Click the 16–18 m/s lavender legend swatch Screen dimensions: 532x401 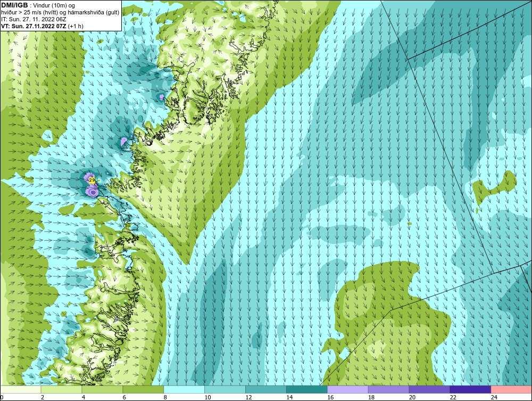click(348, 389)
